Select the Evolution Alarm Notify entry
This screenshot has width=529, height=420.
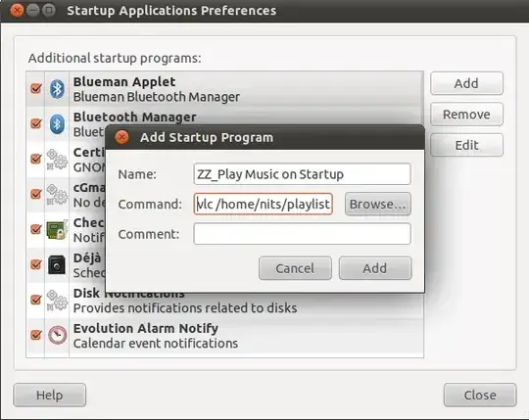224,336
